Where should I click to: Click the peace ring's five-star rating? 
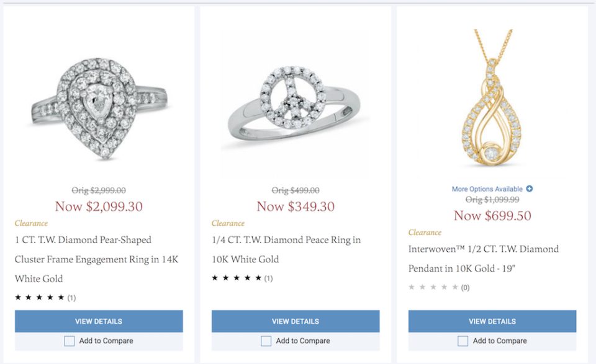[236, 278]
